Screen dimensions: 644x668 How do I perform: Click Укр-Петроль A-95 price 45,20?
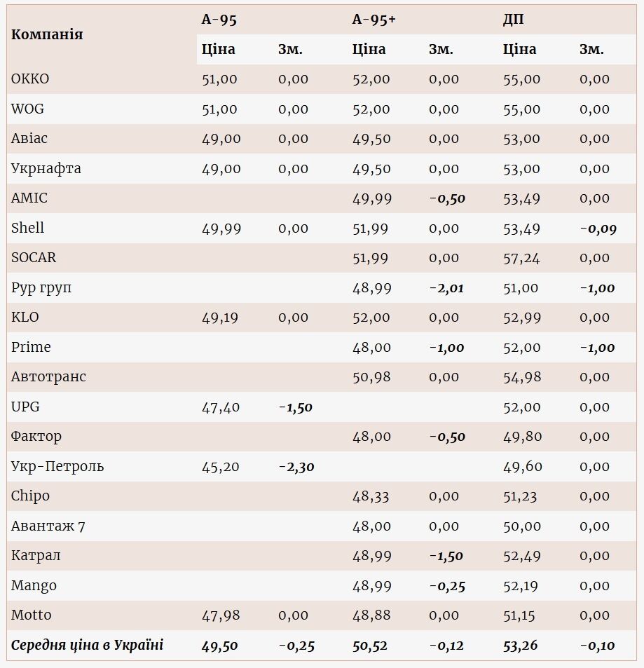220,467
